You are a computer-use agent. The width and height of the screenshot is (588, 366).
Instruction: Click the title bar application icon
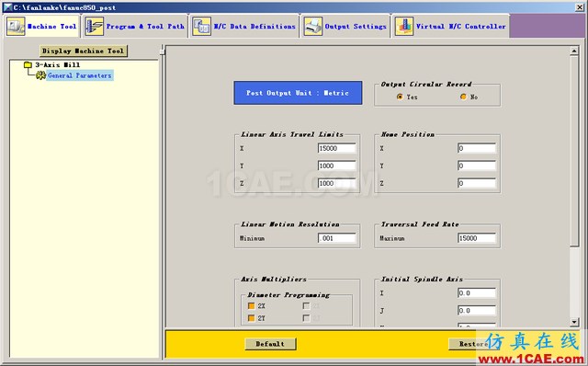(7, 7)
